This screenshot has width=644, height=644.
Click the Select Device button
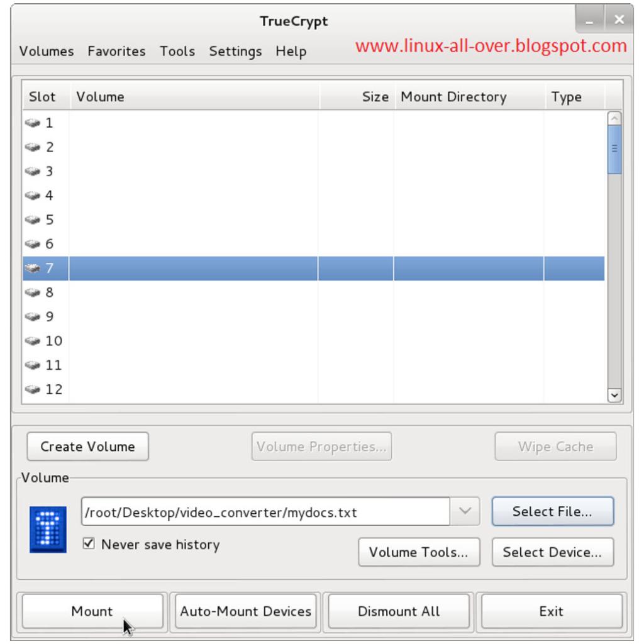(x=552, y=553)
